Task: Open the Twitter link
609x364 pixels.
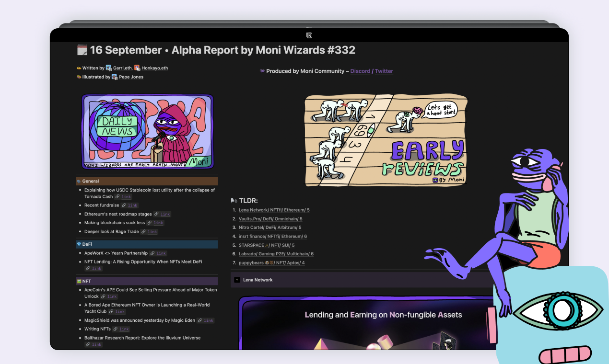Action: point(384,71)
